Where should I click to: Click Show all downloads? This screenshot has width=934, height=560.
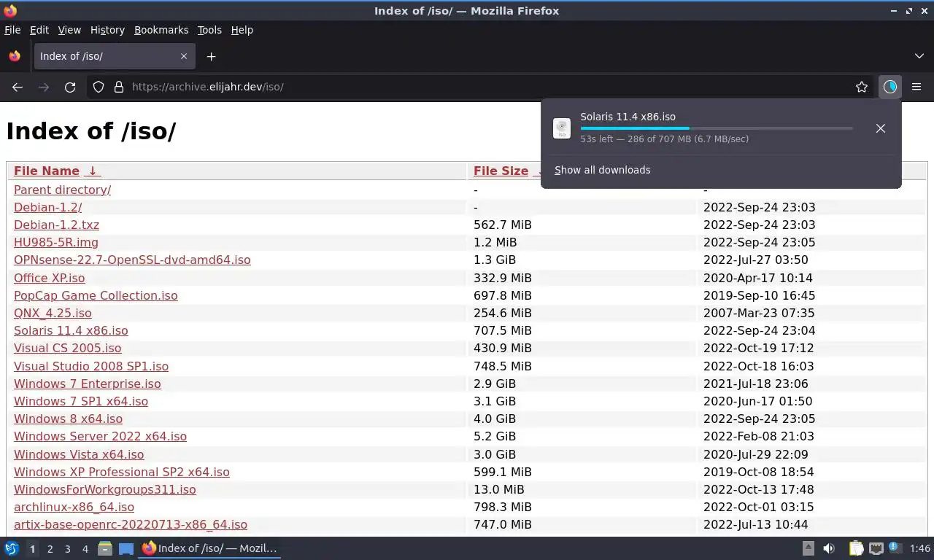tap(602, 170)
